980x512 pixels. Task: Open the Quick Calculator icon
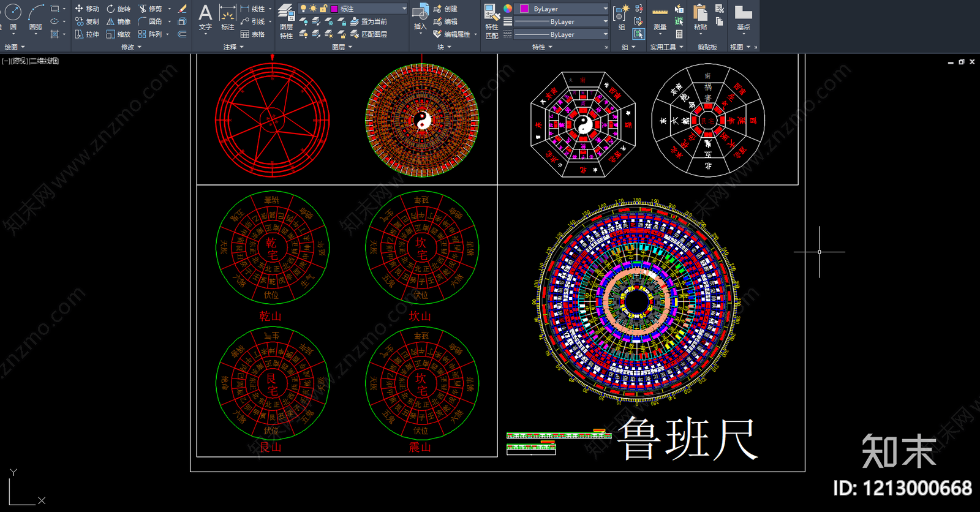(x=679, y=34)
